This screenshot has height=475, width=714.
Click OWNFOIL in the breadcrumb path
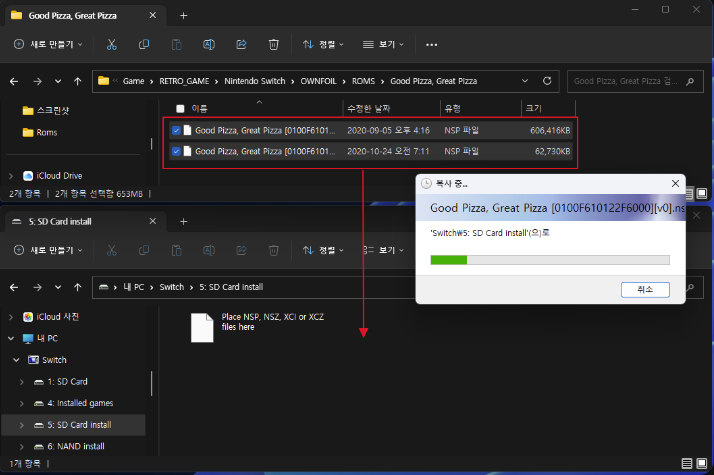318,81
